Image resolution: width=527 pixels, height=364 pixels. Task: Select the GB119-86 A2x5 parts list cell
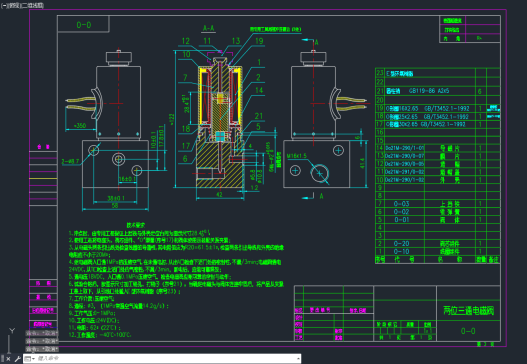(x=429, y=91)
